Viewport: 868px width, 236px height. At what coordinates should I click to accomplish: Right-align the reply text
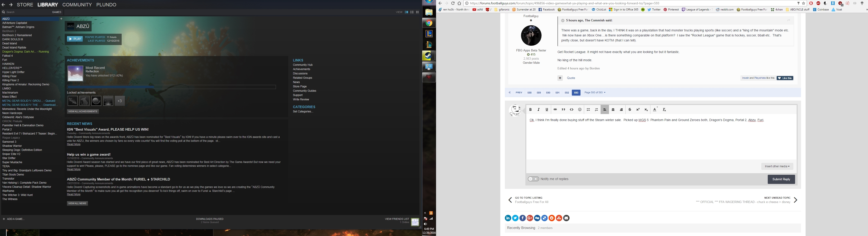click(x=621, y=110)
